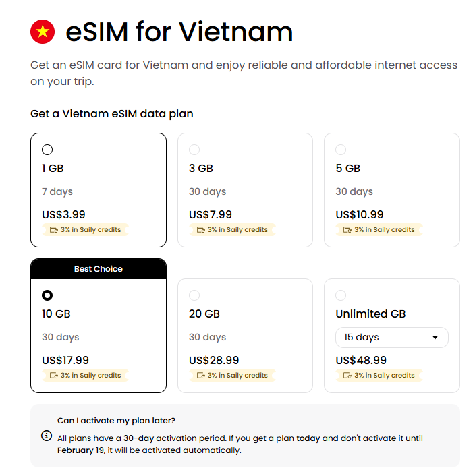Screen dimensions: 475x476
Task: Click Saily credits icon on 5 GB plan
Action: (347, 230)
